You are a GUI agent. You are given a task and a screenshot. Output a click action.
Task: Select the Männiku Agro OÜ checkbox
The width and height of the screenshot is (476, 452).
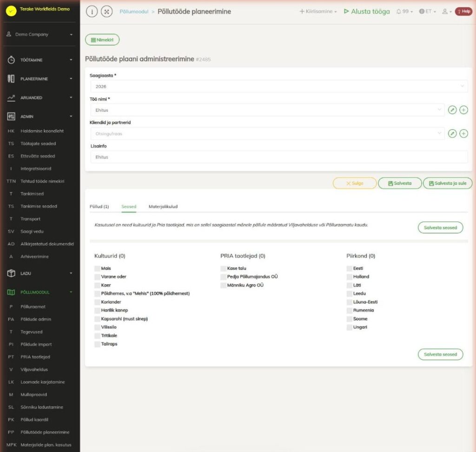point(224,285)
